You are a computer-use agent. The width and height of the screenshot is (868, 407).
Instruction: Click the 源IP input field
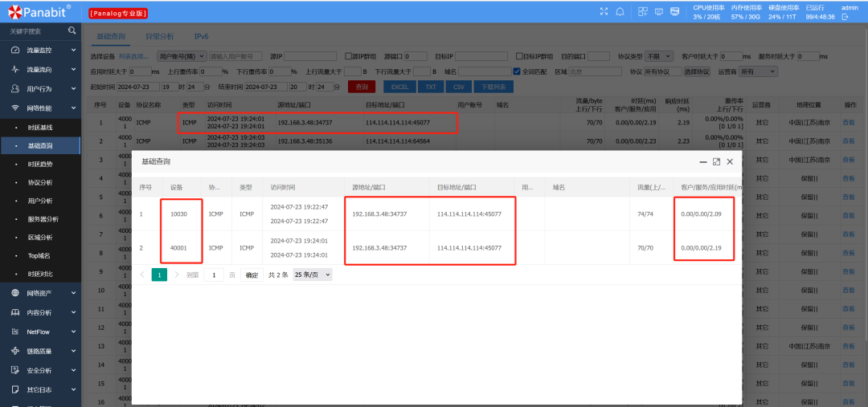pos(310,56)
